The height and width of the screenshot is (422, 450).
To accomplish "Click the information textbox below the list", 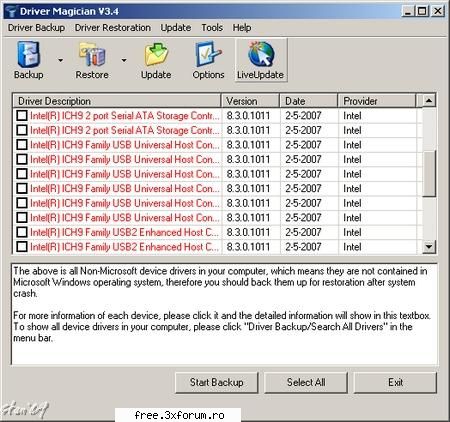I will (224, 314).
